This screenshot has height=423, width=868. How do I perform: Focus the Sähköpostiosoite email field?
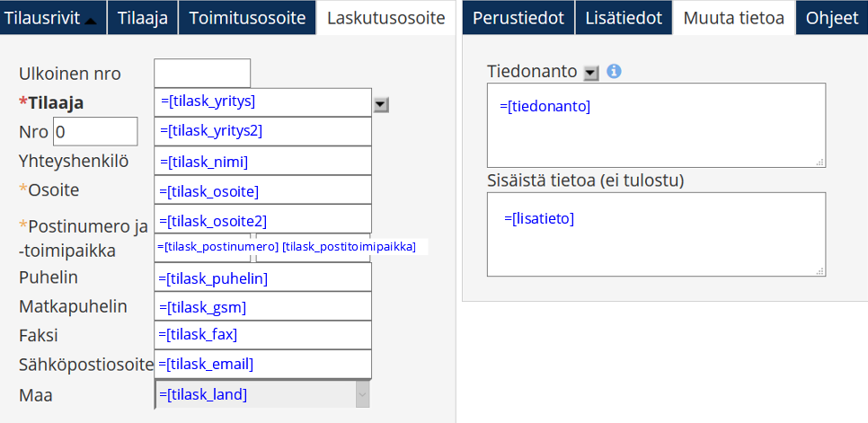coord(264,364)
